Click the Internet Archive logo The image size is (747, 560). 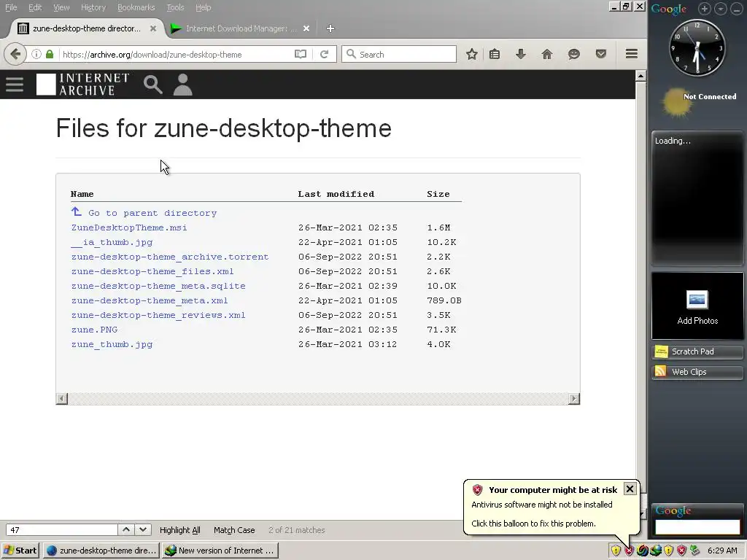point(83,85)
